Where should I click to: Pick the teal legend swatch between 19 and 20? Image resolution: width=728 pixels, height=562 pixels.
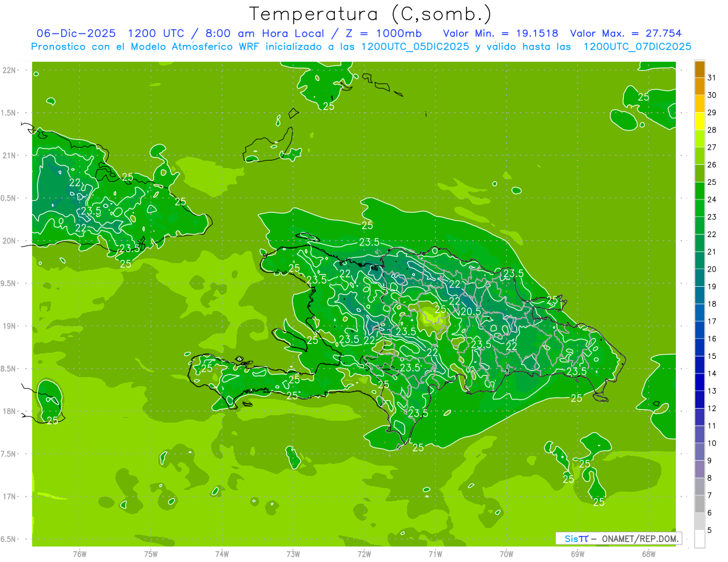699,278
